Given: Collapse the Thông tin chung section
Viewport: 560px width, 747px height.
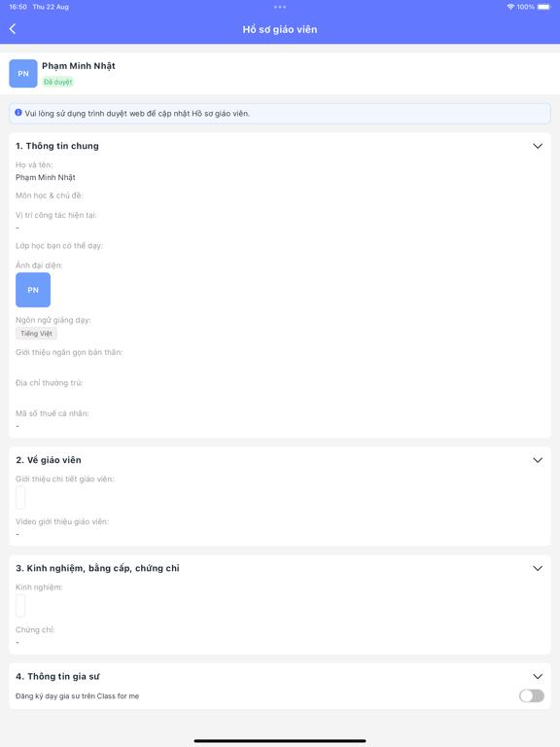Looking at the screenshot, I should pyautogui.click(x=538, y=146).
